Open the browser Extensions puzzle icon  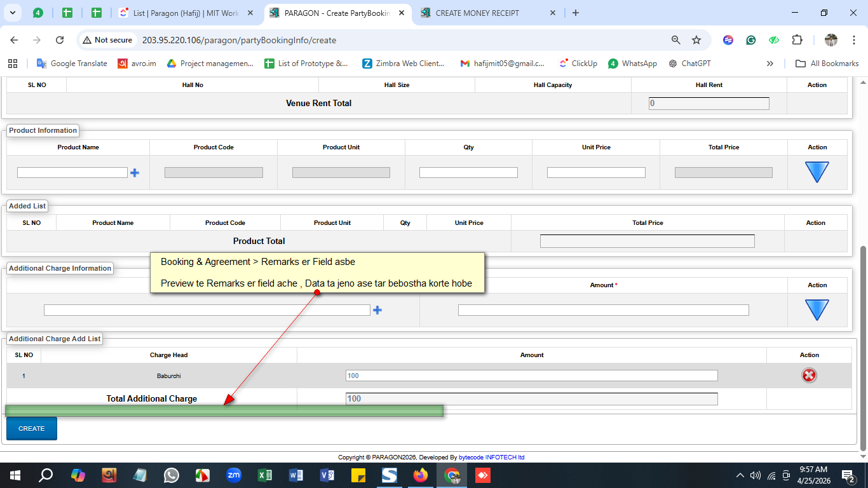(x=797, y=40)
